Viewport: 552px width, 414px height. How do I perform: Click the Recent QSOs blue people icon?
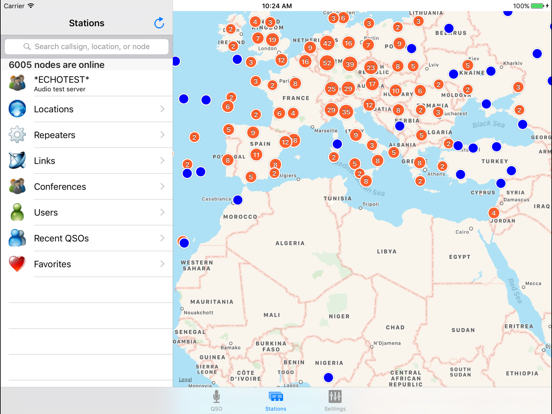pos(17,238)
